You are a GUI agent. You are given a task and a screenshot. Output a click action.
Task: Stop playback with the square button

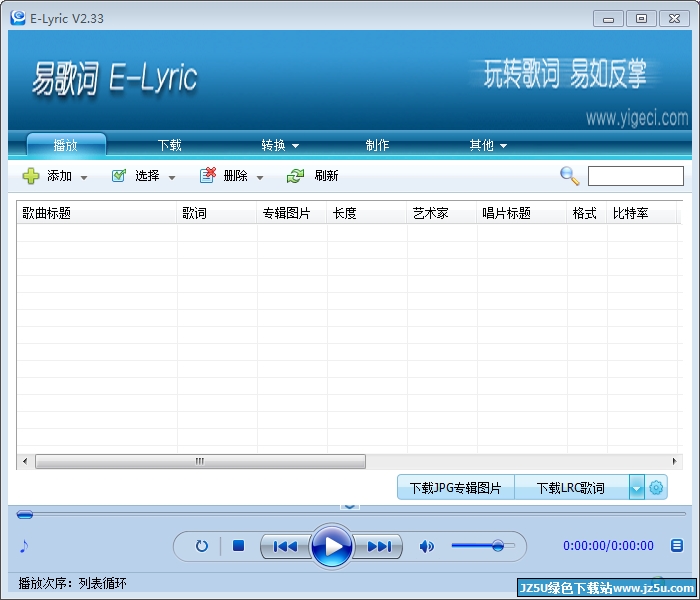point(238,546)
